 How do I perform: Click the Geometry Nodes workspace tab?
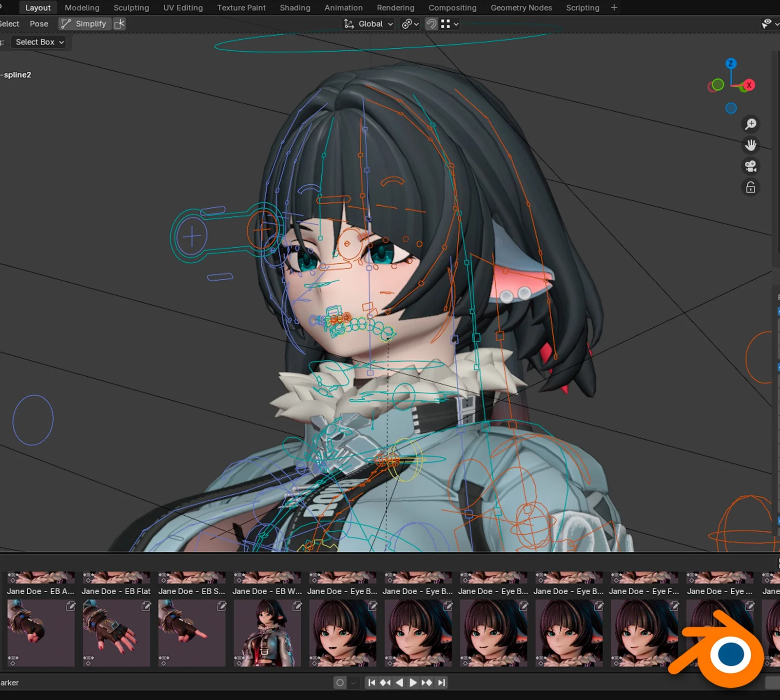521,7
